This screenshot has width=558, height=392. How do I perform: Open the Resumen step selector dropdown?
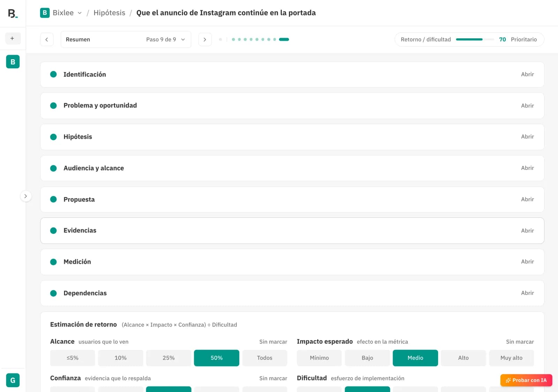(126, 39)
